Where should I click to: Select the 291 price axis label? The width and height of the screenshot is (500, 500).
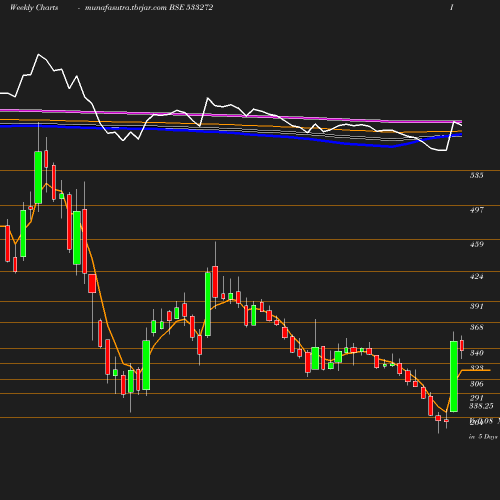click(x=476, y=398)
